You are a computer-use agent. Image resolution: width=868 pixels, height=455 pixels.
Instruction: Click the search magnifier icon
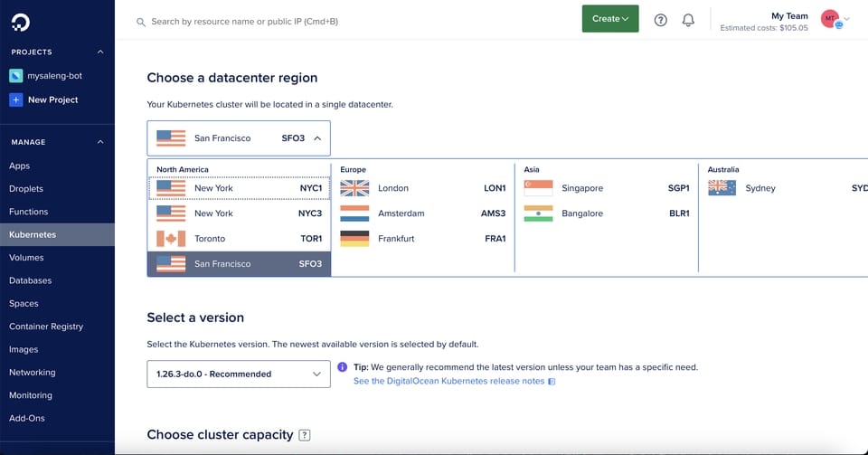tap(141, 22)
